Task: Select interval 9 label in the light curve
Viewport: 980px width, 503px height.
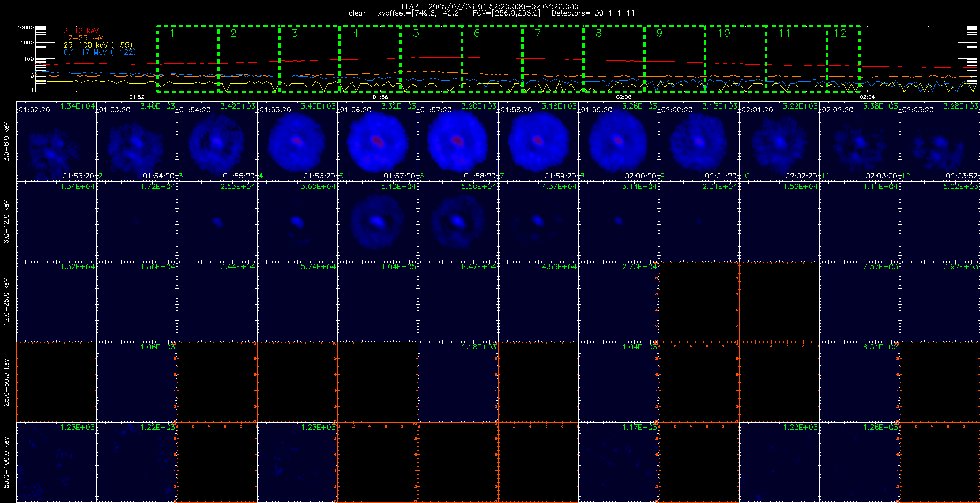Action: [659, 33]
